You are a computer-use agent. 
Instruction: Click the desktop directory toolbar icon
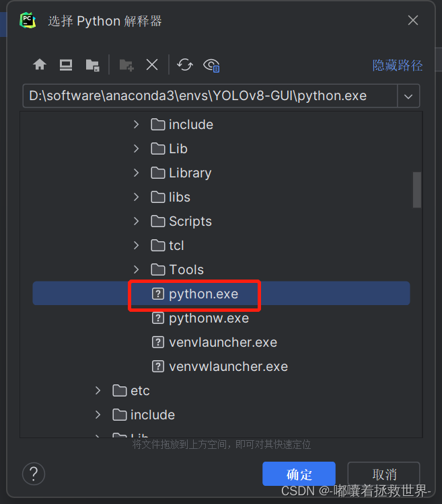coord(66,65)
